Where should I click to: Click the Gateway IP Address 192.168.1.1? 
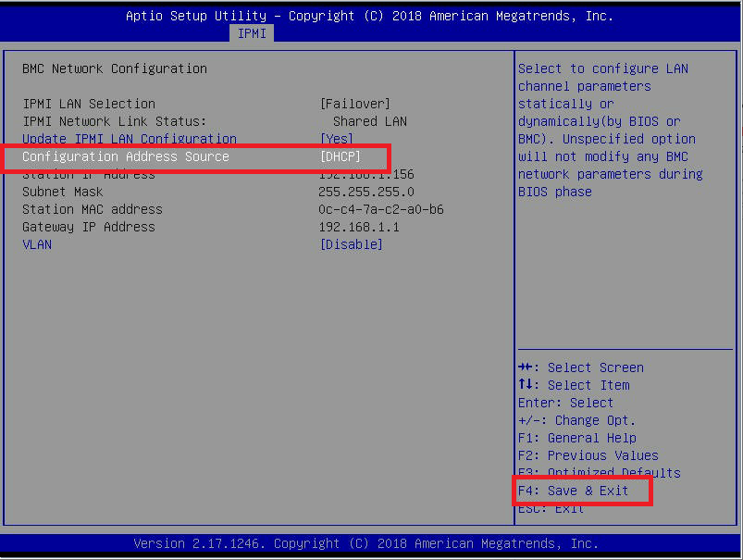coord(359,227)
